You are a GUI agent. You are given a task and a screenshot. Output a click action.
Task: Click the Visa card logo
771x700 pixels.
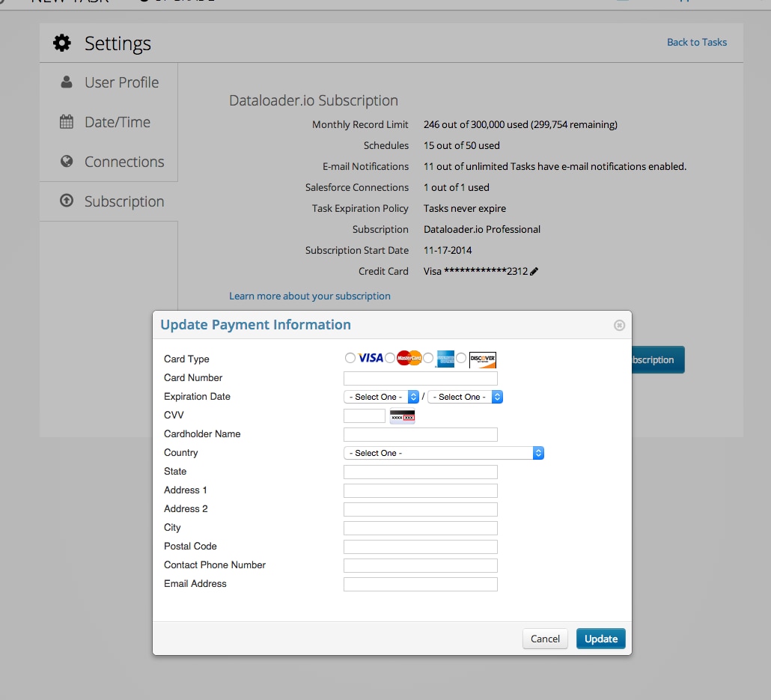pos(371,358)
